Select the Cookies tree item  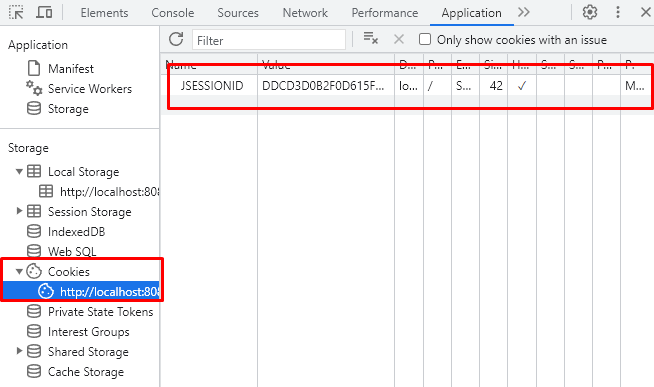coord(68,272)
